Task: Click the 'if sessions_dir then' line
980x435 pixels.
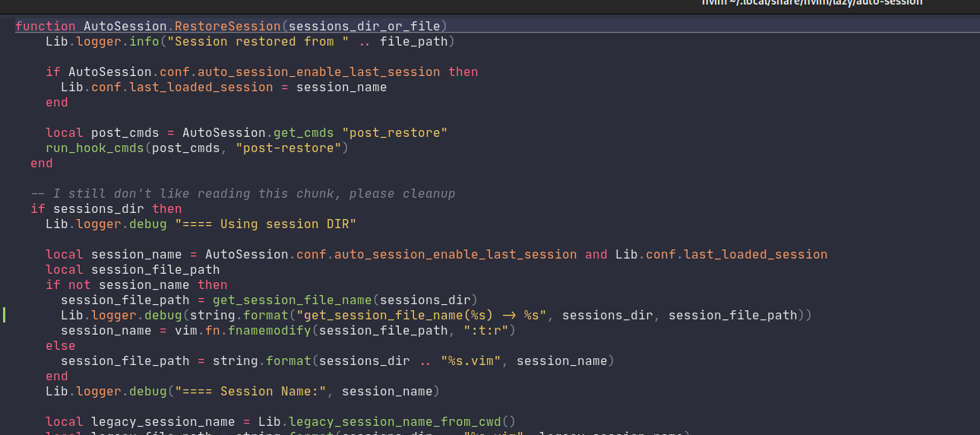Action: pyautogui.click(x=106, y=209)
